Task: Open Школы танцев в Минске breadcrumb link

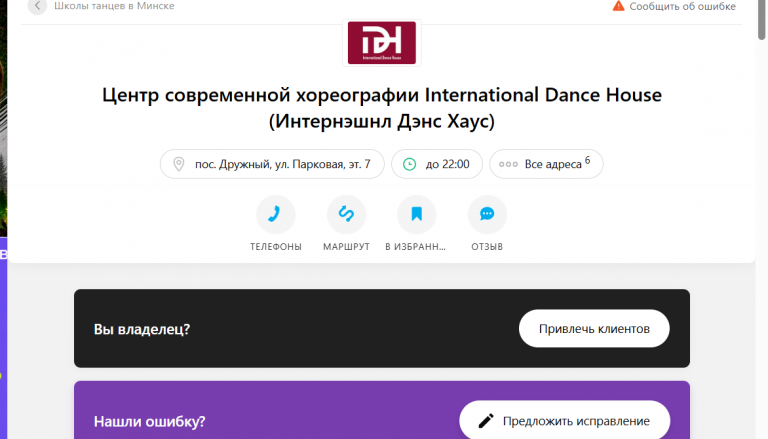Action: 114,6
